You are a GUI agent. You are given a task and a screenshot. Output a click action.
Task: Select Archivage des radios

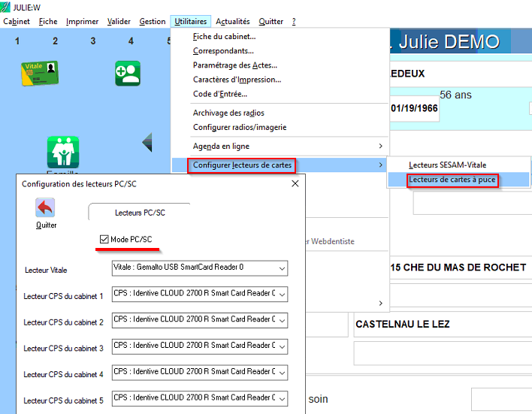(228, 113)
